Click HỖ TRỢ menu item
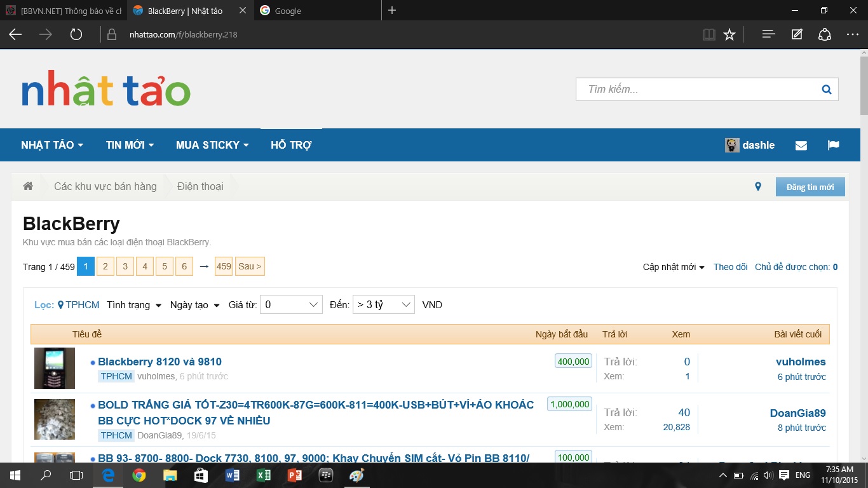Viewport: 868px width, 488px height. (291, 145)
